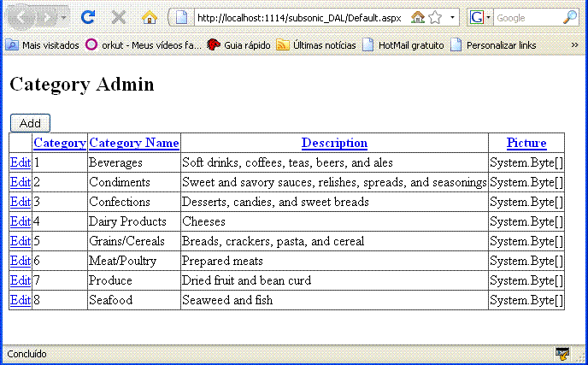Click the page icon beside the URL
The image size is (588, 365).
click(181, 17)
